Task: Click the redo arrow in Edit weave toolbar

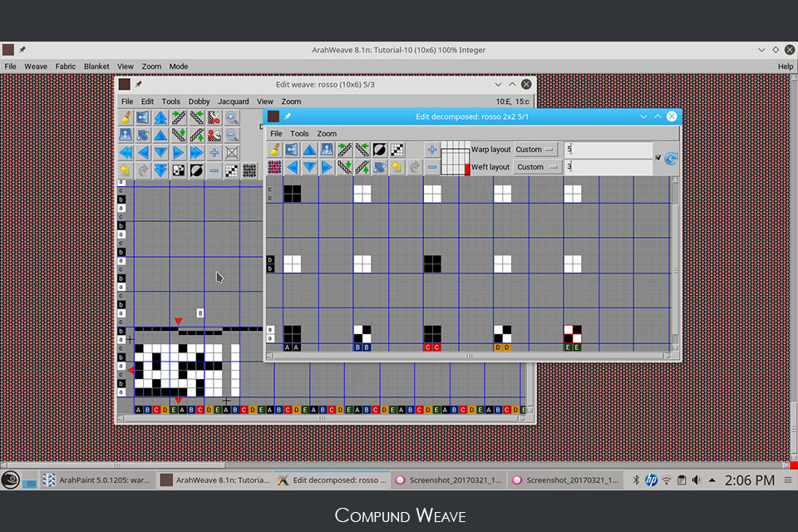Action: tap(143, 170)
